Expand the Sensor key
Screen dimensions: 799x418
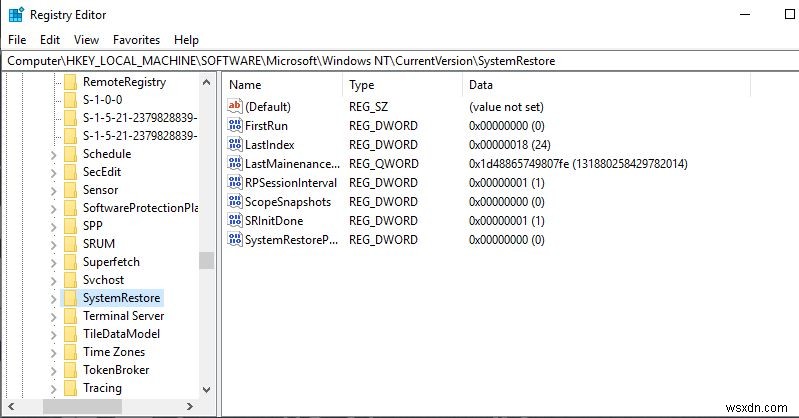point(54,191)
